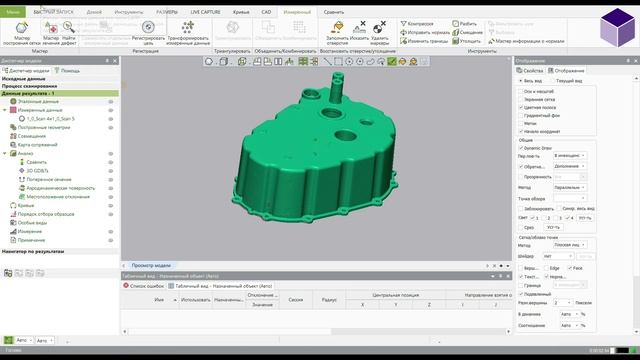
Task: Enable the Edge checkbox
Action: 546,268
